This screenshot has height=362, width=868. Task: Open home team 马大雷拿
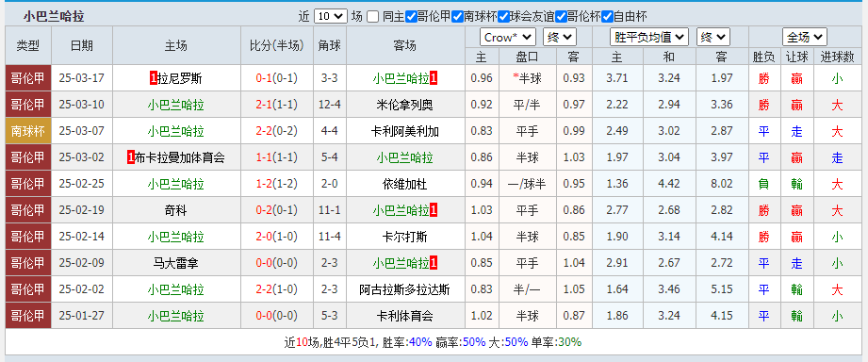click(176, 263)
